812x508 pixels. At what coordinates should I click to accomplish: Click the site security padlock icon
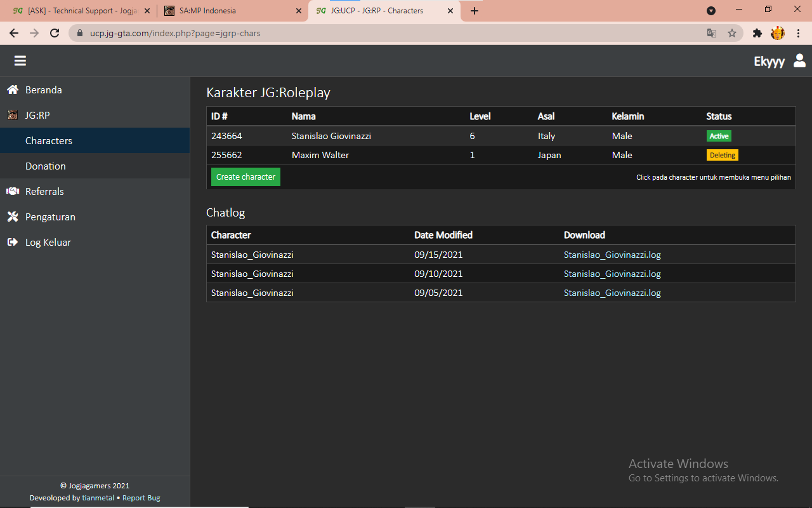pyautogui.click(x=80, y=33)
